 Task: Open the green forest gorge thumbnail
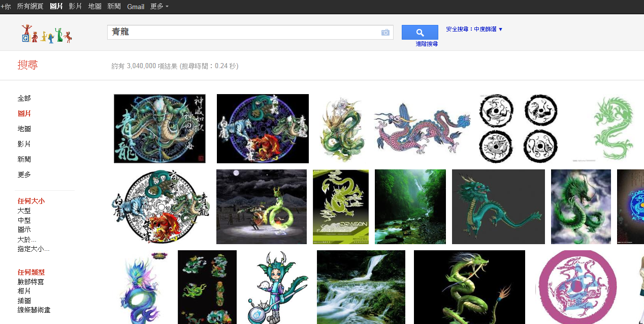tap(410, 207)
